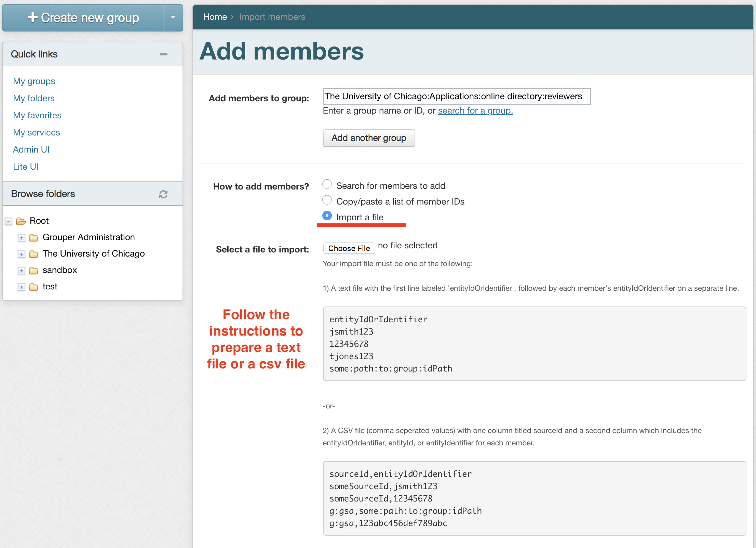Click the Grouper Administration folder icon
Screen dimensions: 756x548
pyautogui.click(x=33, y=237)
